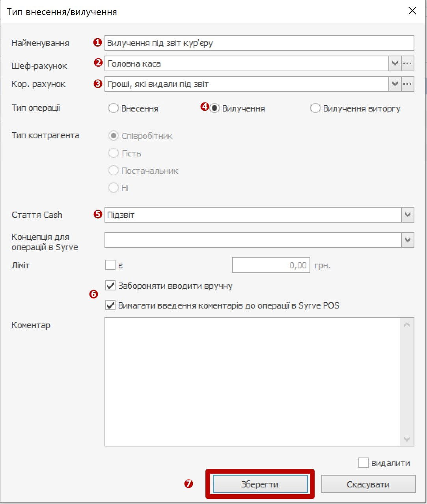Select the Вилучення operation type
The image size is (427, 504).
(x=214, y=108)
